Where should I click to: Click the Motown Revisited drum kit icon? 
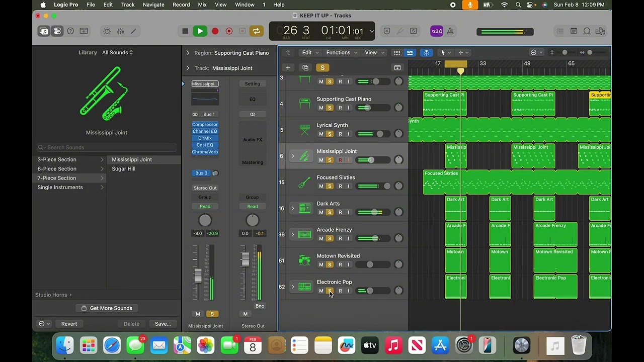pos(304,261)
